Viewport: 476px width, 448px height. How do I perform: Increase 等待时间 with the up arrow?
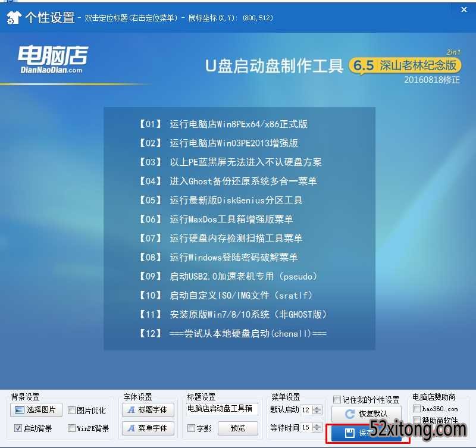(317, 425)
